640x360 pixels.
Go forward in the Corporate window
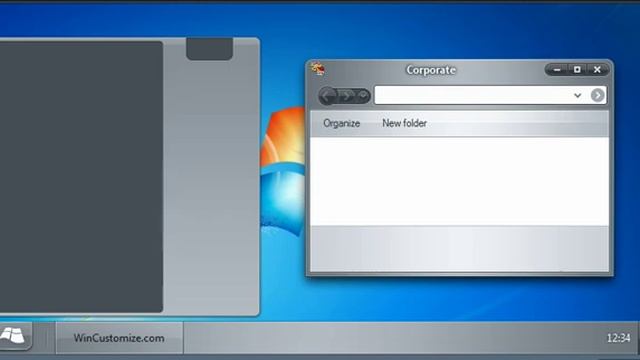pos(346,96)
